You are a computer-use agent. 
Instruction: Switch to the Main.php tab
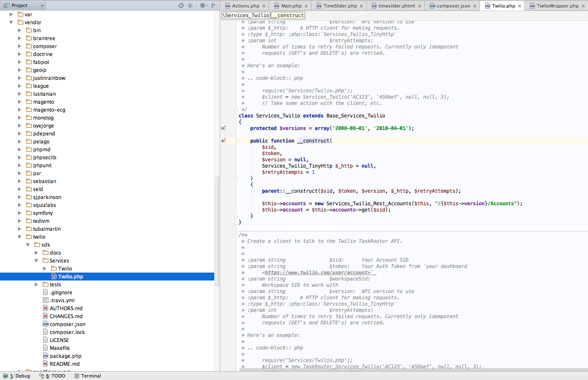[x=291, y=6]
